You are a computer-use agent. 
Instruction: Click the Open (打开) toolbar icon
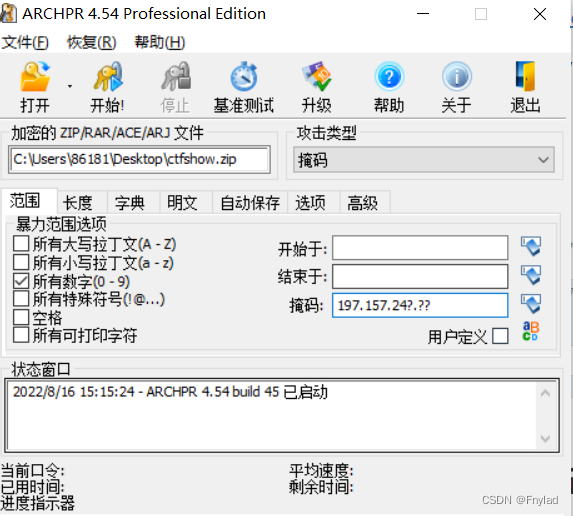coord(35,77)
